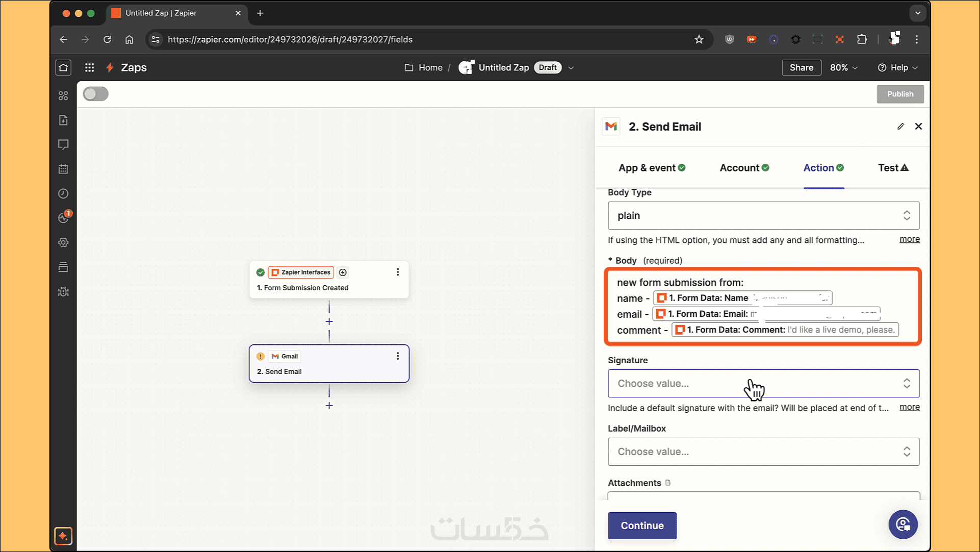Click the Share button

801,67
